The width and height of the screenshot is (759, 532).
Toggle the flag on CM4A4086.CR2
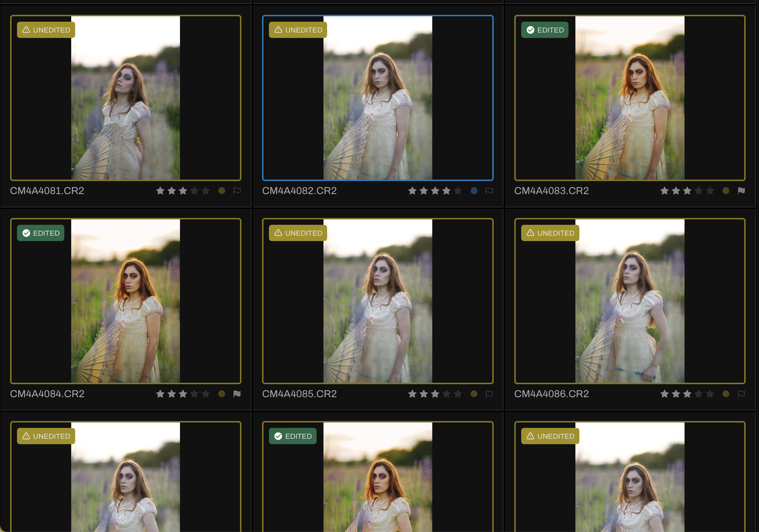(x=741, y=394)
